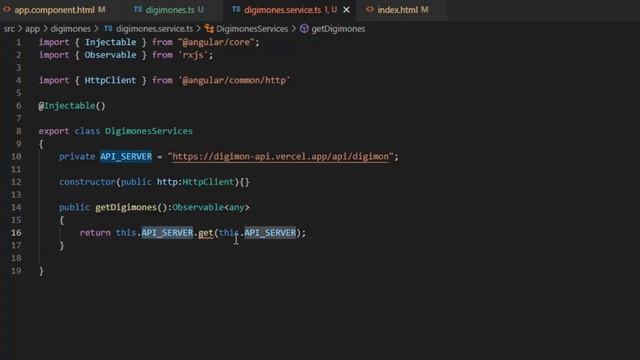Image resolution: width=640 pixels, height=360 pixels.
Task: Click 'private' keyword on line 10
Action: (x=77, y=157)
